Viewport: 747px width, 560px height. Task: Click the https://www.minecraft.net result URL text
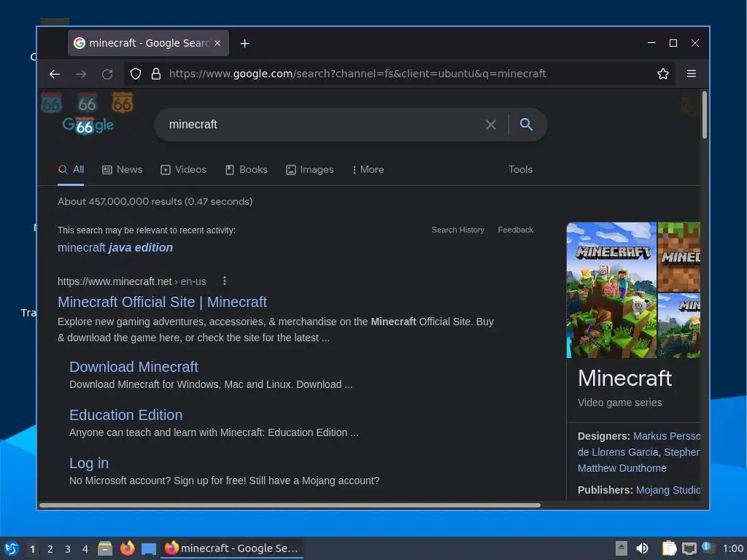tap(115, 281)
